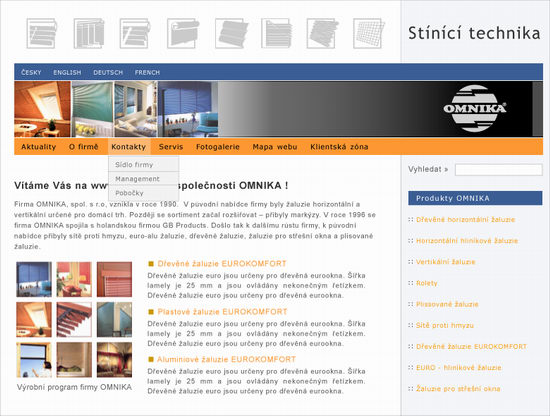Click blue blinds room photo in banner
Screen dimensions: 550x416
click(x=188, y=109)
